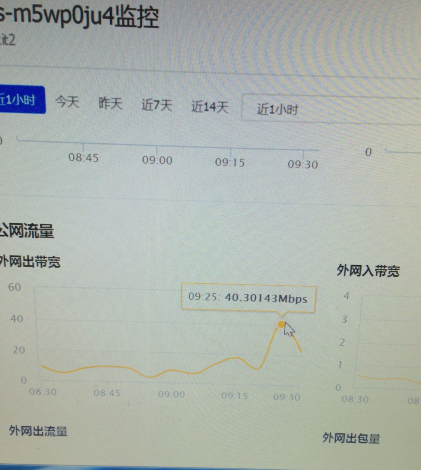Click the 公网流量 section heading

pos(27,230)
